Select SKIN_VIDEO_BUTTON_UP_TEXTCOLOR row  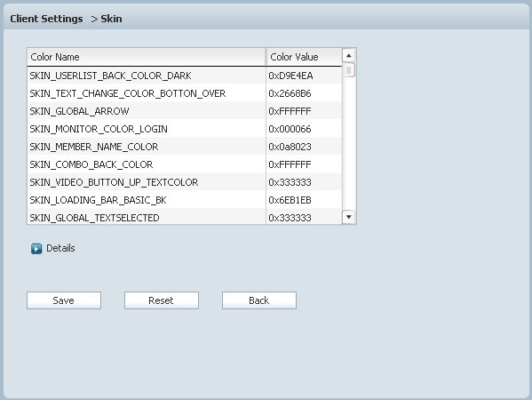pos(185,182)
